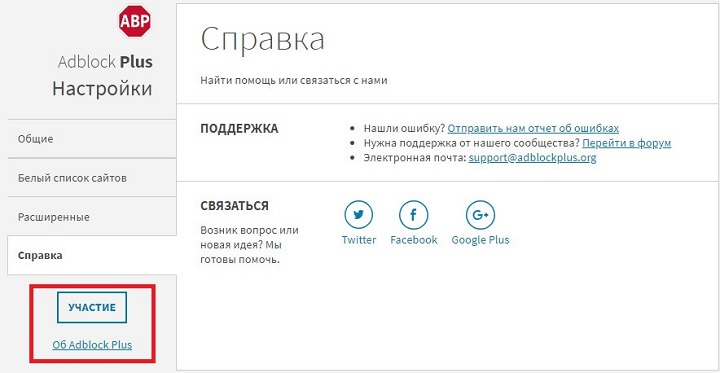Click the СВЯЗАТЬСЯ section heading

pyautogui.click(x=234, y=206)
